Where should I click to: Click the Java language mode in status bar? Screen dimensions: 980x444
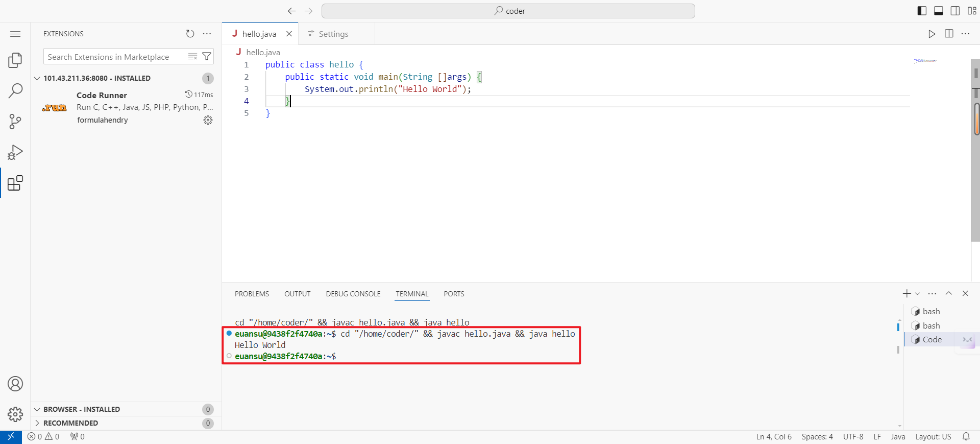(x=898, y=437)
